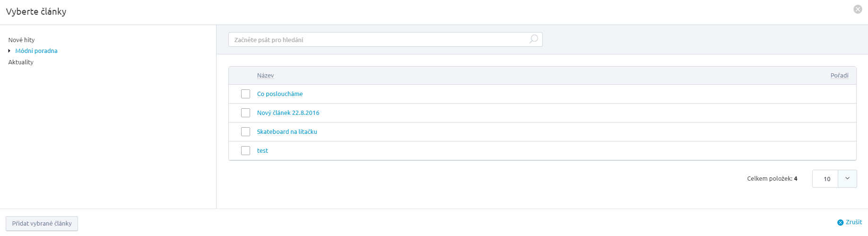Enable the checkbox for the test article
Viewport: 868px width, 236px height.
tap(245, 151)
